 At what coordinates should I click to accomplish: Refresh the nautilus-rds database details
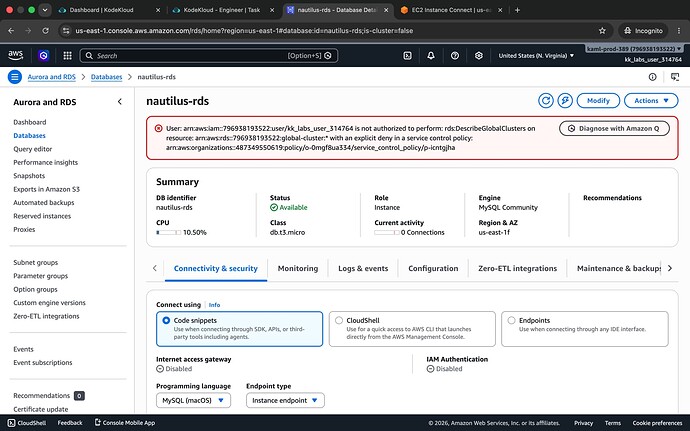pos(546,101)
